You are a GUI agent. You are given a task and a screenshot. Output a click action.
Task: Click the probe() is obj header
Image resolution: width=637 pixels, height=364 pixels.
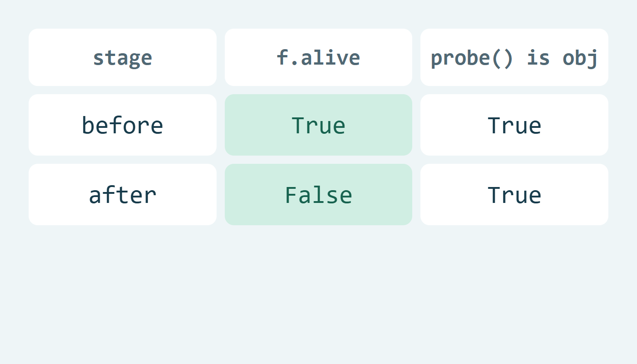click(x=514, y=57)
